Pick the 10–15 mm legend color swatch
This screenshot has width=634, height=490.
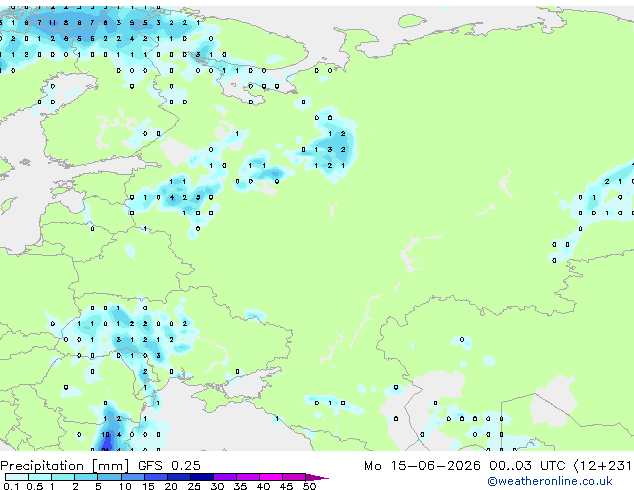132,477
